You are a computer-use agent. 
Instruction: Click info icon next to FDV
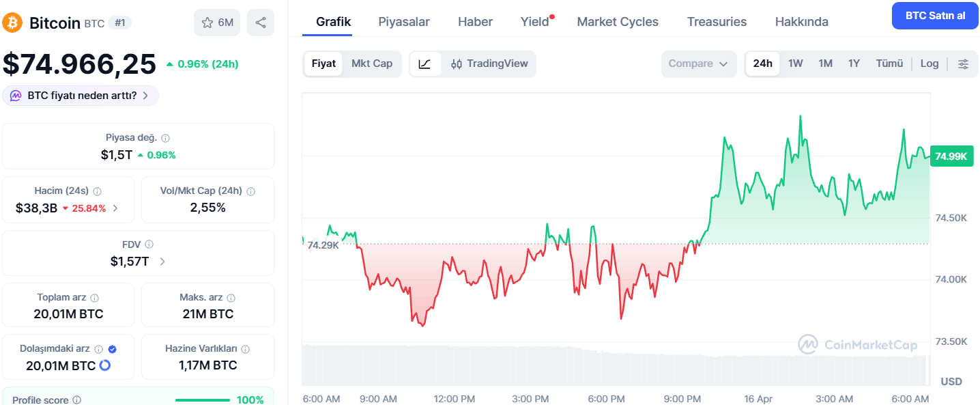(149, 245)
